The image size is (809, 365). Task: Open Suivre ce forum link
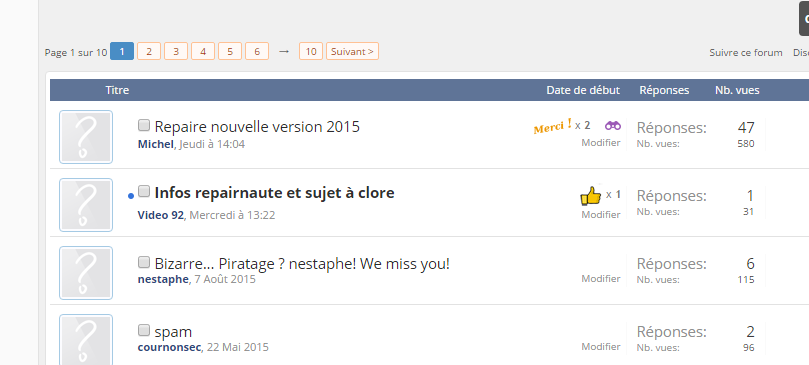[x=746, y=53]
